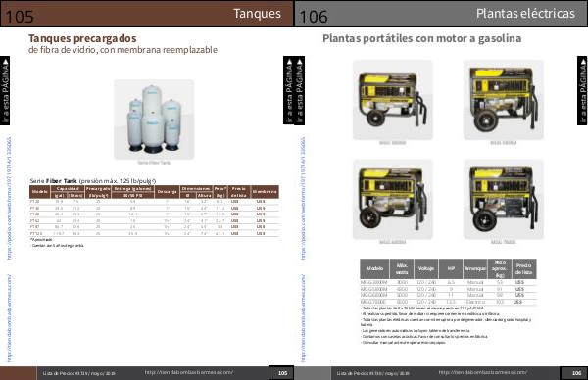Click the '106 Plantas eléctricas' gray header banner
The height and width of the screenshot is (380, 588).
click(x=441, y=14)
